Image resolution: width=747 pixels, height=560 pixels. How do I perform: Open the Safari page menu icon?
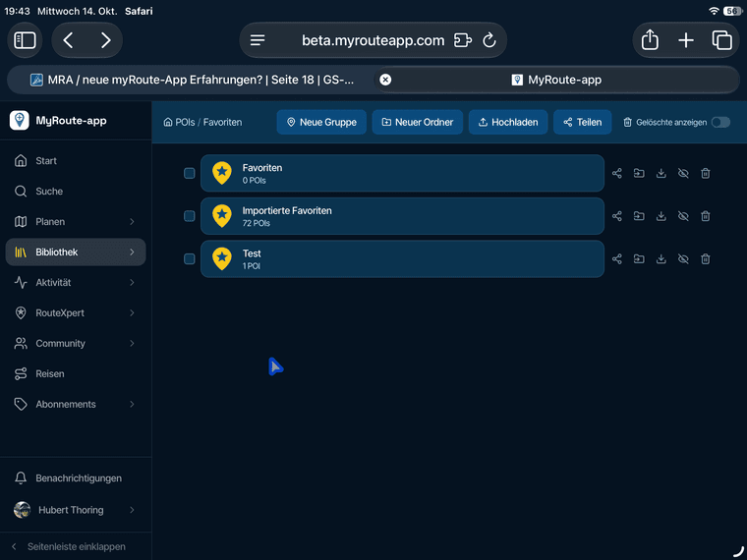tap(258, 40)
